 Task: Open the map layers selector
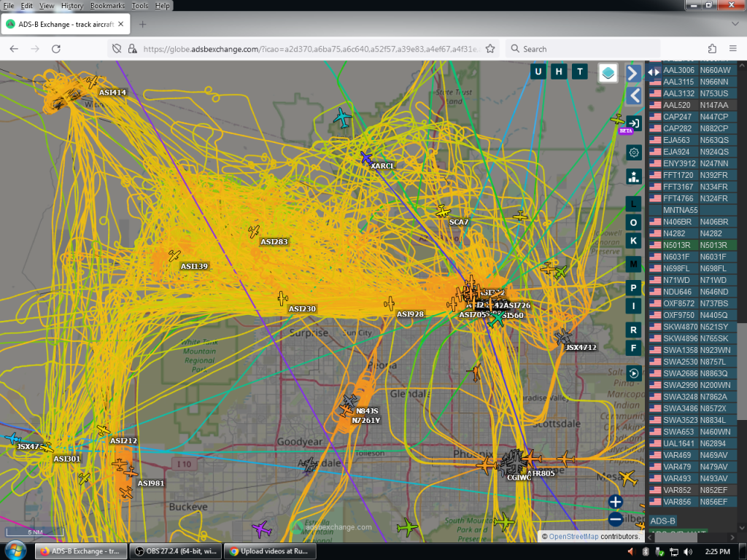[x=608, y=73]
